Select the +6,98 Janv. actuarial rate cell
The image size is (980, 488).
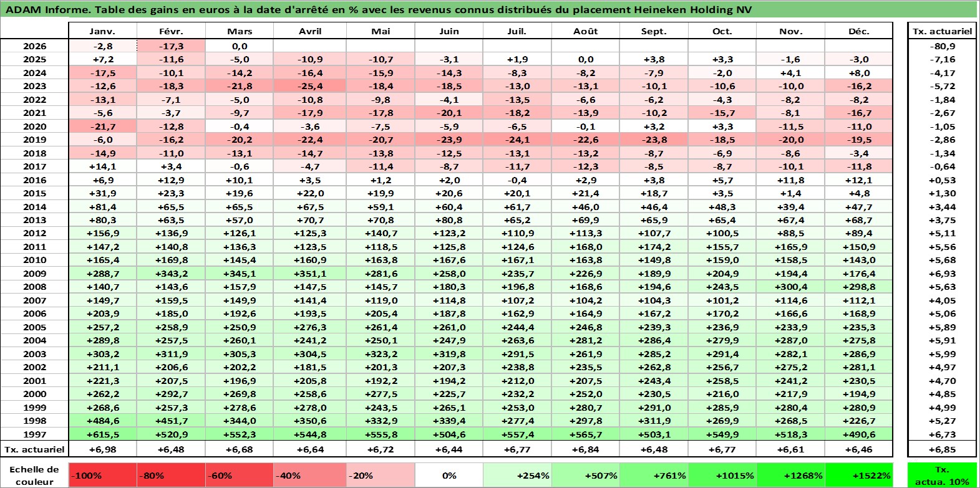pos(102,449)
